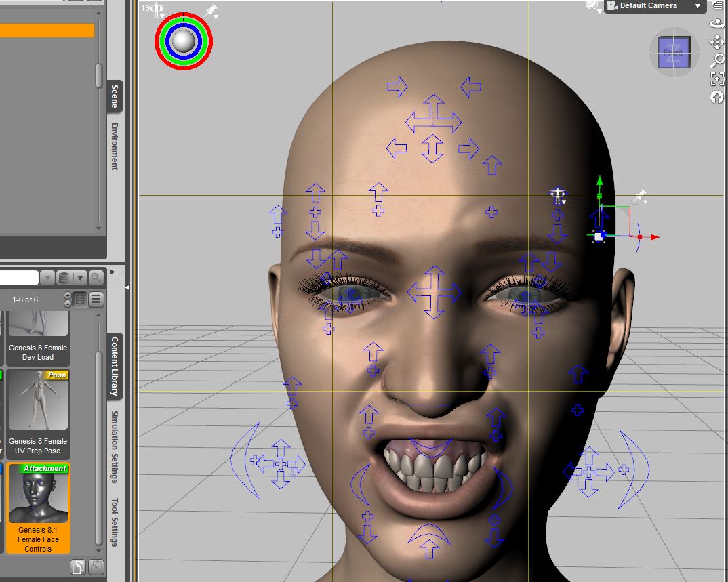
Task: Click the pin icon beside rotation gizmo
Action: tap(211, 12)
